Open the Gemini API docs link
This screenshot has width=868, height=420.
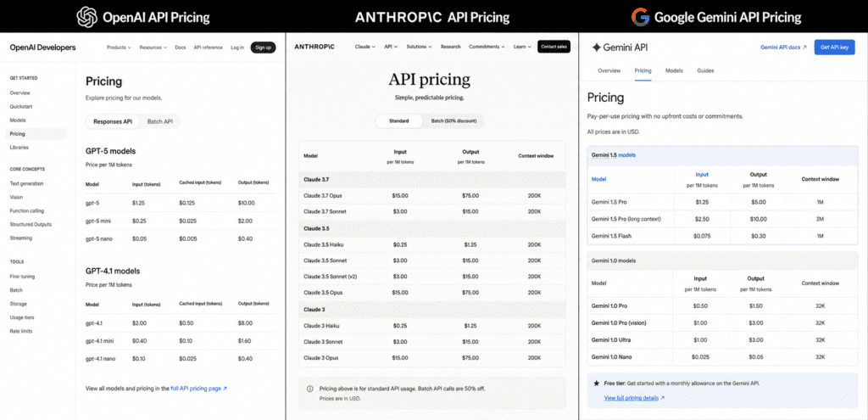783,48
